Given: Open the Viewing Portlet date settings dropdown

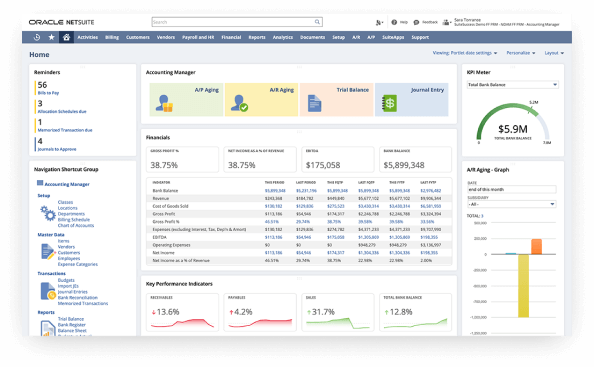Looking at the screenshot, I should tap(465, 53).
